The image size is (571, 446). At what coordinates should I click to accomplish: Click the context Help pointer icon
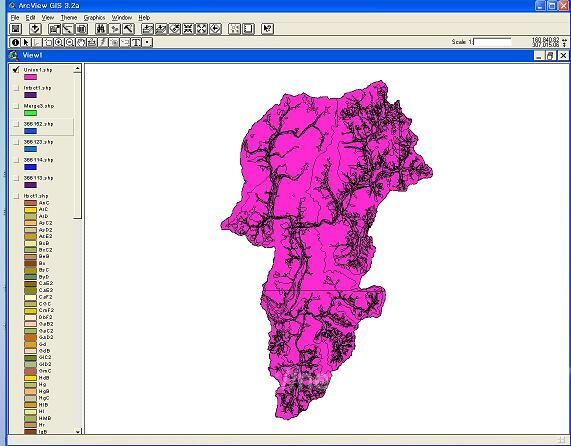(268, 29)
